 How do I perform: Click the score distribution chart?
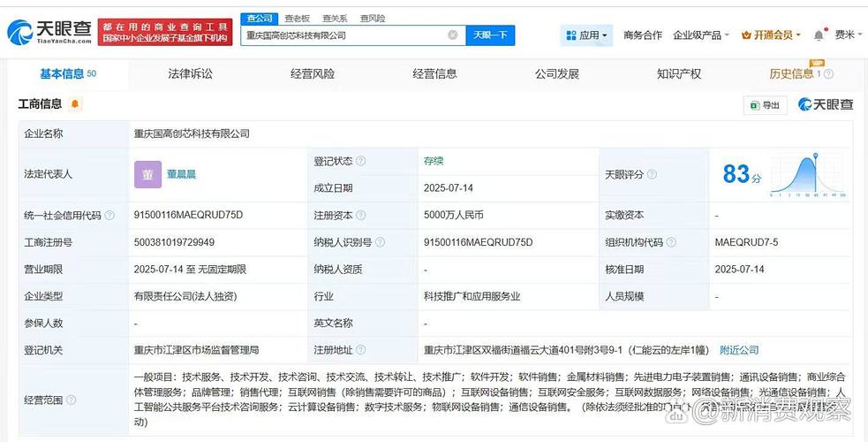coord(808,175)
